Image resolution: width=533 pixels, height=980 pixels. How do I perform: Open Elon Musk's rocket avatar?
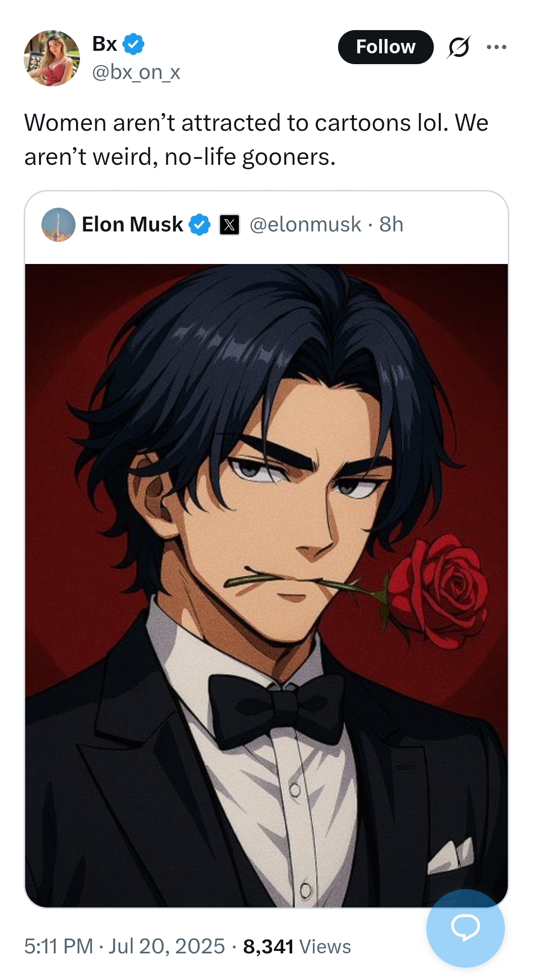(58, 225)
